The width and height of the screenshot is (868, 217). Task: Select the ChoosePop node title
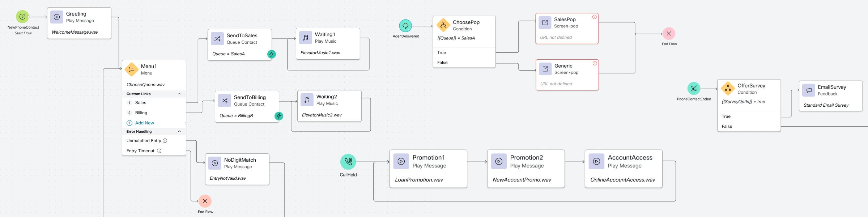[x=466, y=22]
